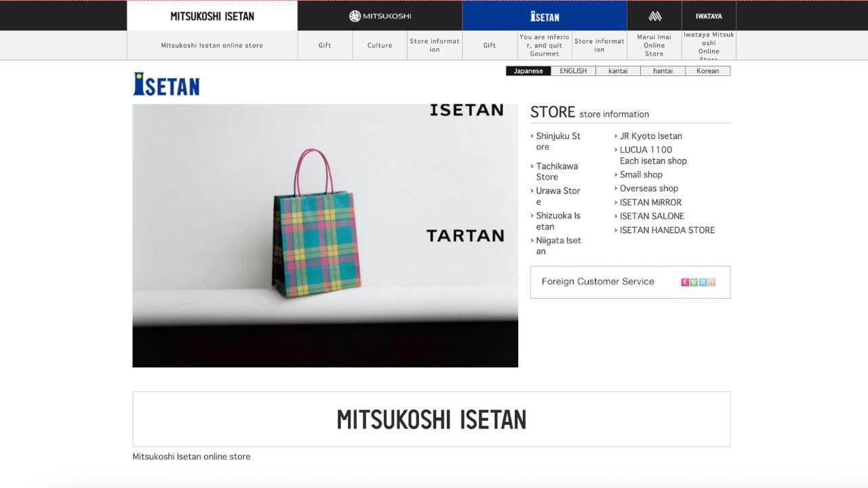Switch language to kantai
Screen dimensions: 868x488
618,70
